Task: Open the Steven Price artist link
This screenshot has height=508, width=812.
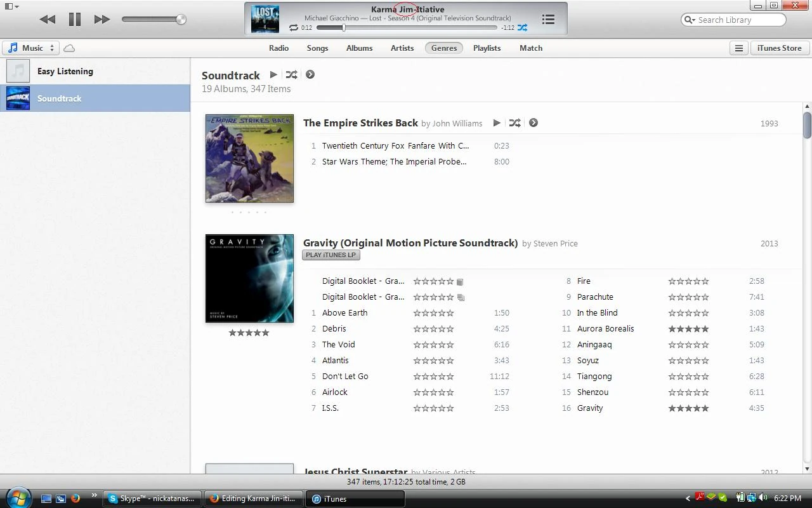Action: tap(556, 243)
